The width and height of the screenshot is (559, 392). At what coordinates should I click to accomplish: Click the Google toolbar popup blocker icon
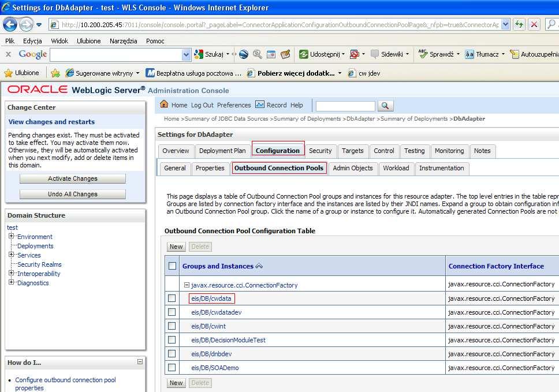tap(355, 54)
